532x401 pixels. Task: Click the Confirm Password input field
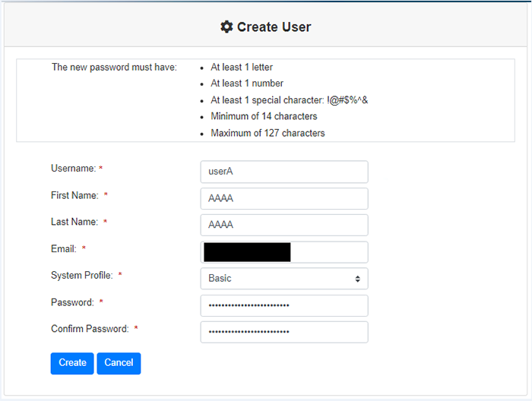point(283,332)
